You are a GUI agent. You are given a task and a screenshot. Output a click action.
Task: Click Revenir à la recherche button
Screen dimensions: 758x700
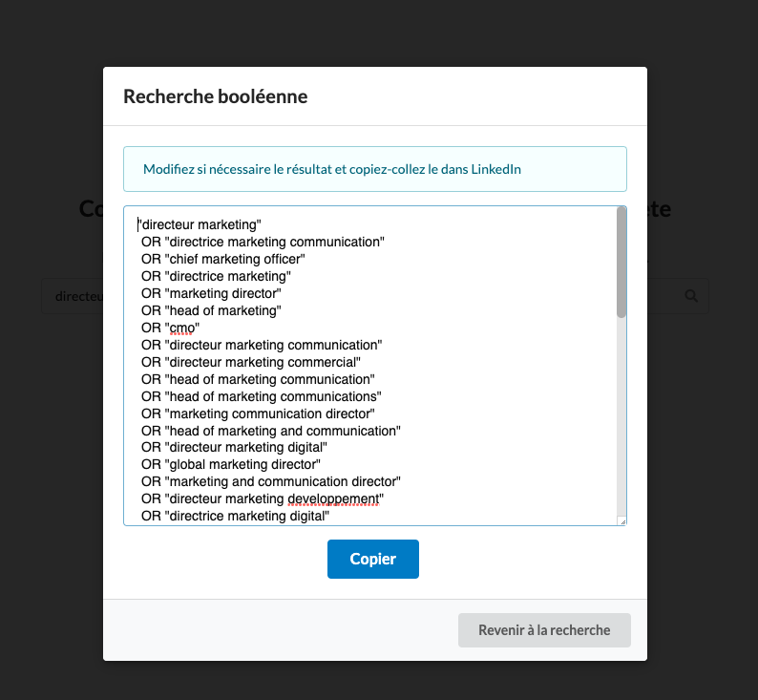coord(544,630)
